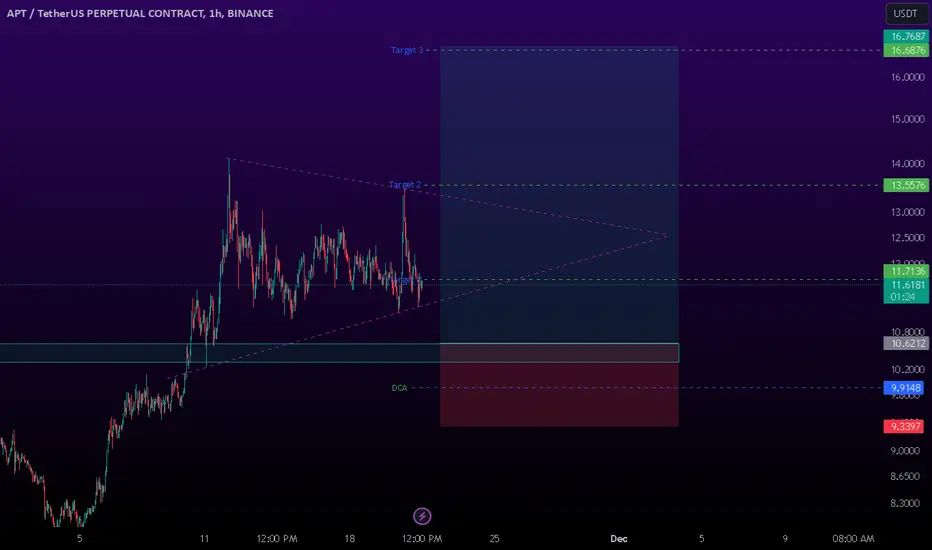Viewport: 932px width, 550px height.
Task: Select the DCA line label
Action: point(399,388)
